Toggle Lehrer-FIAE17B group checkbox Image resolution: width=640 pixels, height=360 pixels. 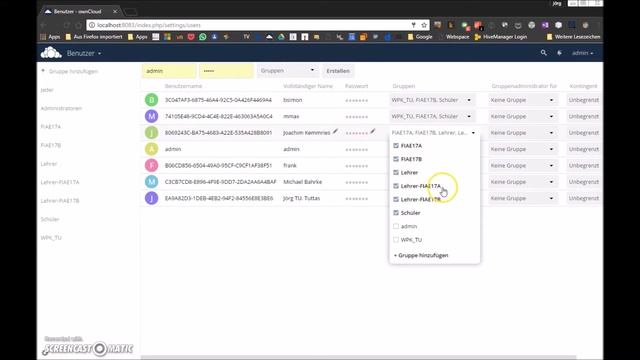coord(396,199)
